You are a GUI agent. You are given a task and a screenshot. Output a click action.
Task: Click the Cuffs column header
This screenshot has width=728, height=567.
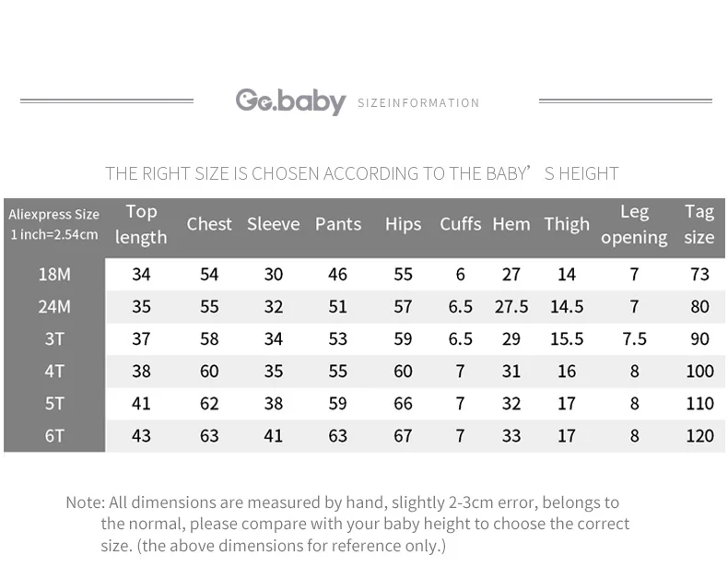coord(460,224)
